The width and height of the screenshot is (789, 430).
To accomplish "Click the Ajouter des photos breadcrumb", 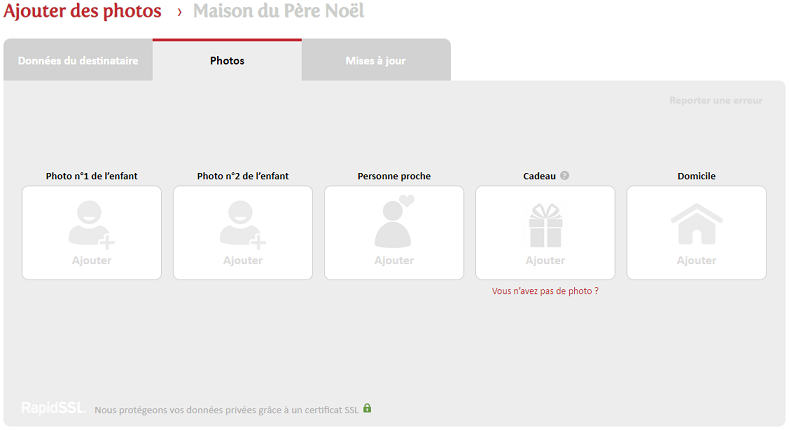I will point(83,11).
